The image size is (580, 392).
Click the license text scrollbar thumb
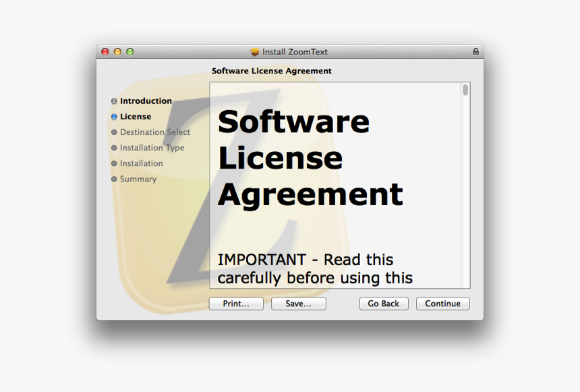(465, 90)
